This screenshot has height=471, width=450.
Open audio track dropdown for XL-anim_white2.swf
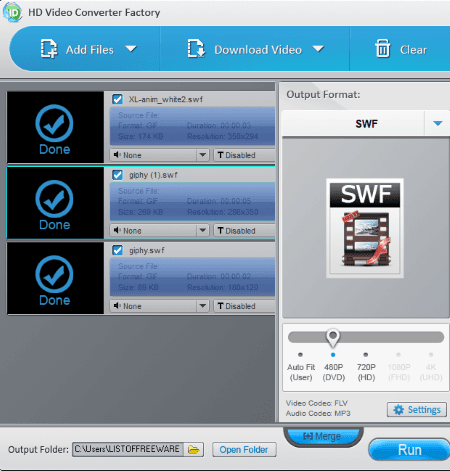(203, 155)
